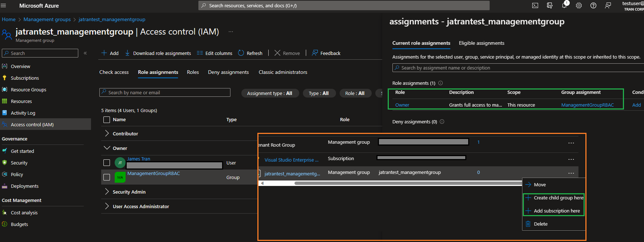Image resolution: width=644 pixels, height=242 pixels.
Task: Click Download role assignments
Action: click(158, 53)
